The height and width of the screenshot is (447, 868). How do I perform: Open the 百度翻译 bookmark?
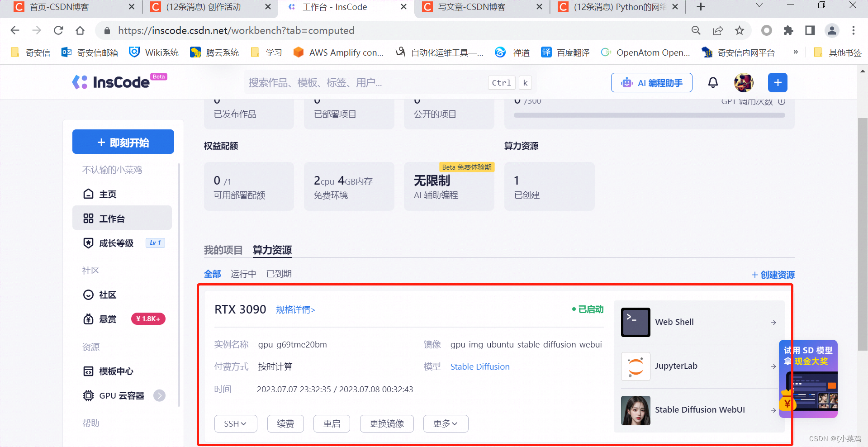click(565, 52)
